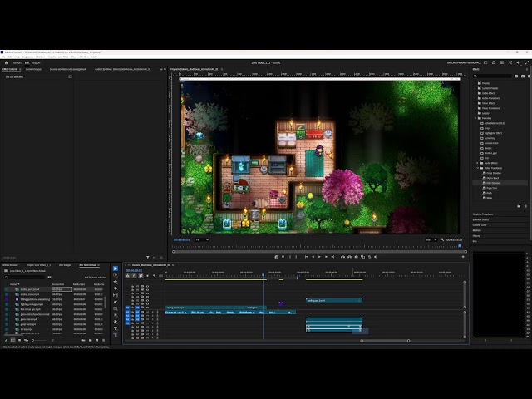
Task: Switch Project panel to list view
Action: pos(13,340)
